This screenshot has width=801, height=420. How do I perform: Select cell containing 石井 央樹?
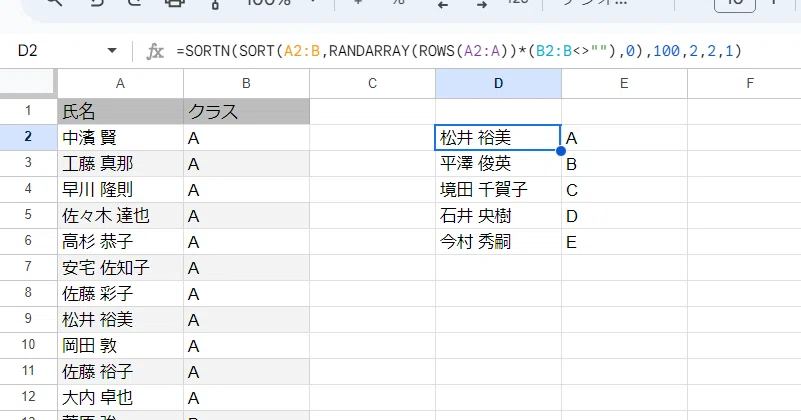point(498,215)
